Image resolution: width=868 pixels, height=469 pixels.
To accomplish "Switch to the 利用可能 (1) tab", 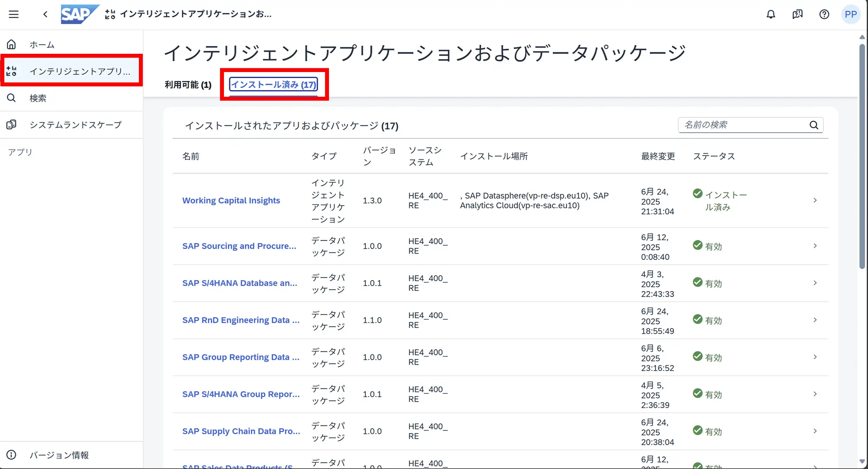I will pyautogui.click(x=188, y=85).
